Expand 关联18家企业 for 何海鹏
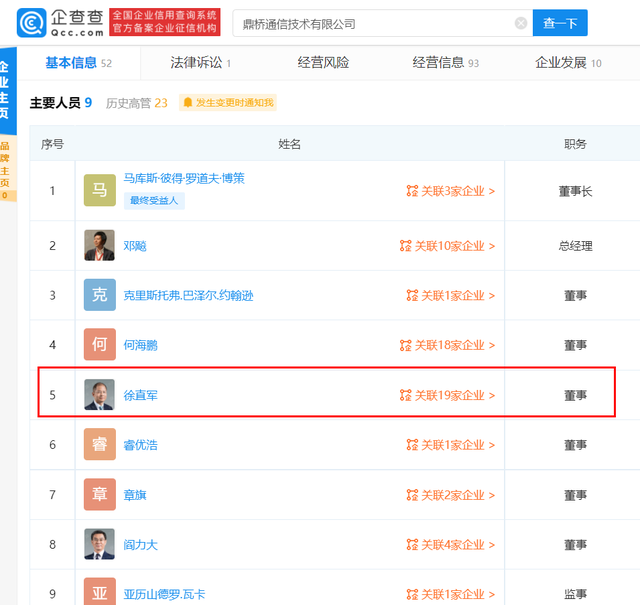The width and height of the screenshot is (640, 605). tap(447, 346)
